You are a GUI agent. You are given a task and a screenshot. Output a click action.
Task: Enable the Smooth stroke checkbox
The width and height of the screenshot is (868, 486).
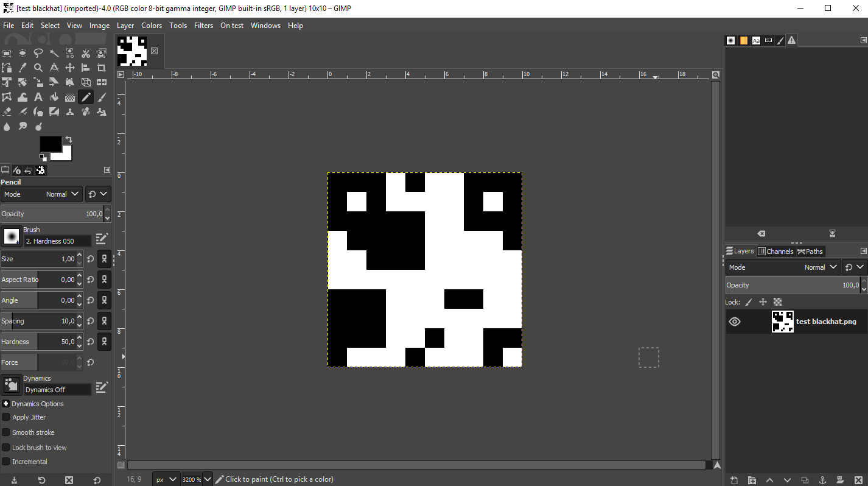tap(6, 432)
